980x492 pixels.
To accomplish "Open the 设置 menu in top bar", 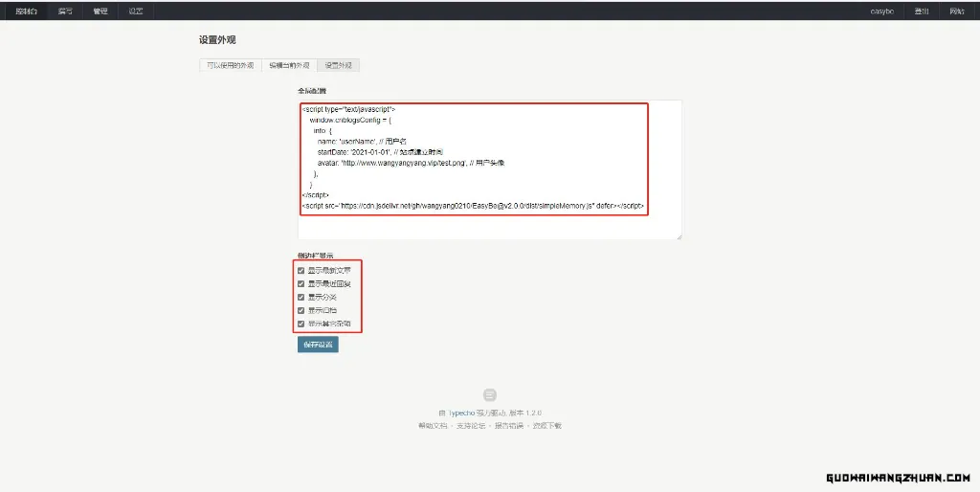I will [136, 11].
